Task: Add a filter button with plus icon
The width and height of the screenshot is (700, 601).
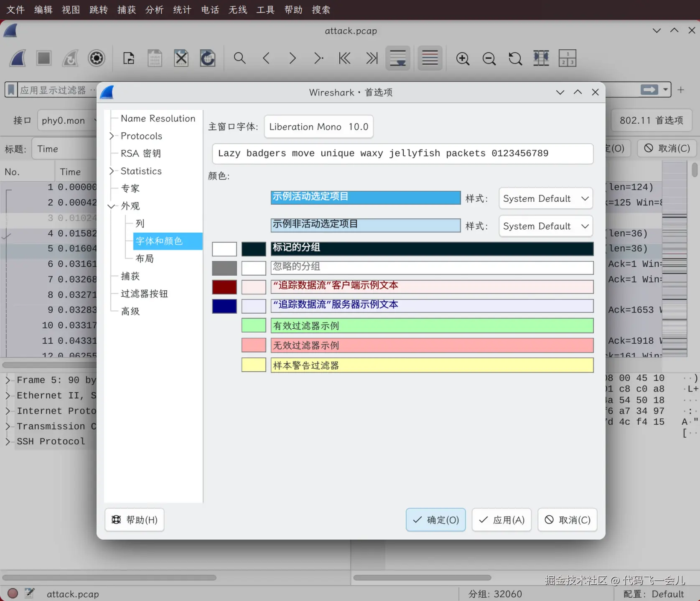Action: click(681, 90)
